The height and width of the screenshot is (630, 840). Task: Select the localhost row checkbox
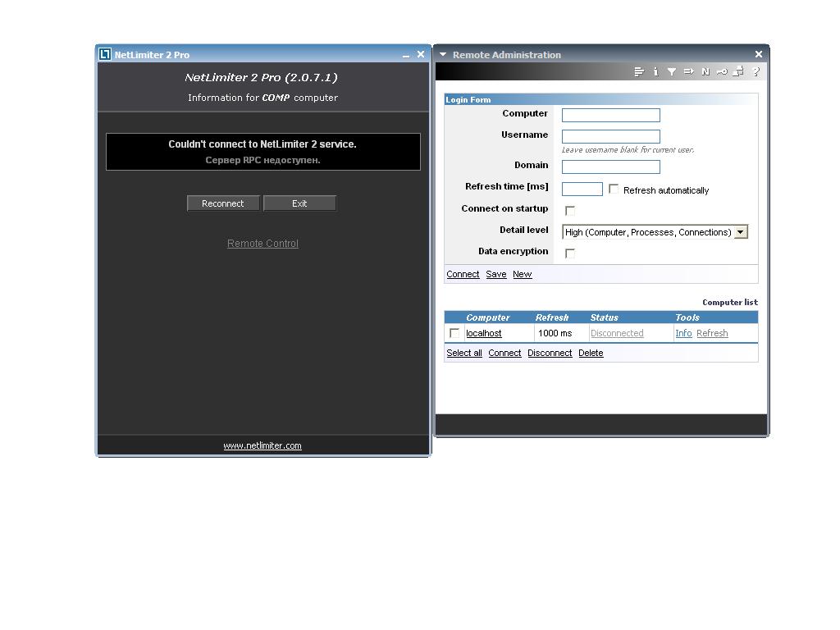tap(454, 333)
